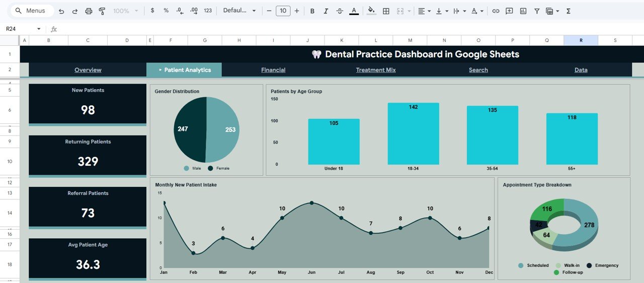Redo the last action
Image resolution: width=644 pixels, height=283 pixels.
[x=75, y=11]
